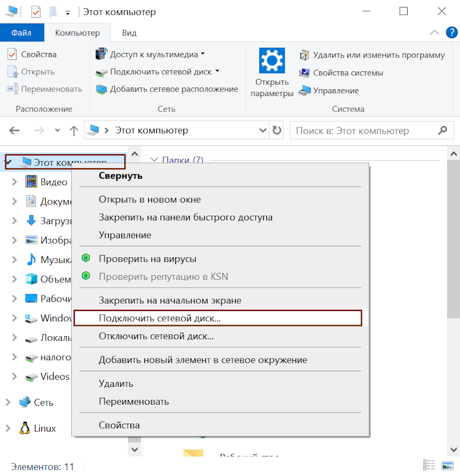Click the Uninstall or change program icon
This screenshot has height=476, width=460.
305,55
